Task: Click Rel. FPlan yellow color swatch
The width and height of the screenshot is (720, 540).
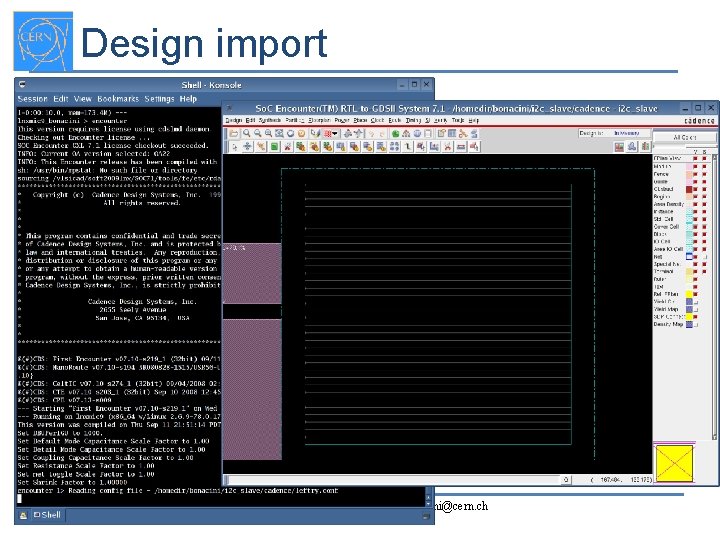Action: [x=689, y=294]
